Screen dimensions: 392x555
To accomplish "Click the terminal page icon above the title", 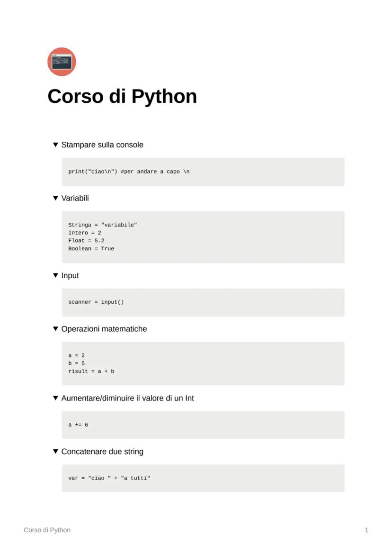I will coord(62,62).
